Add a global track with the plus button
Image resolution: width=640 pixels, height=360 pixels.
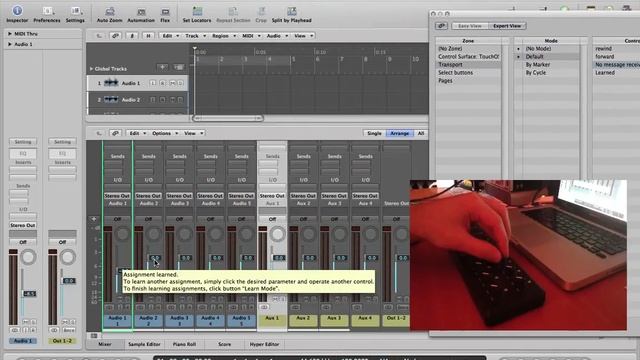(162, 67)
